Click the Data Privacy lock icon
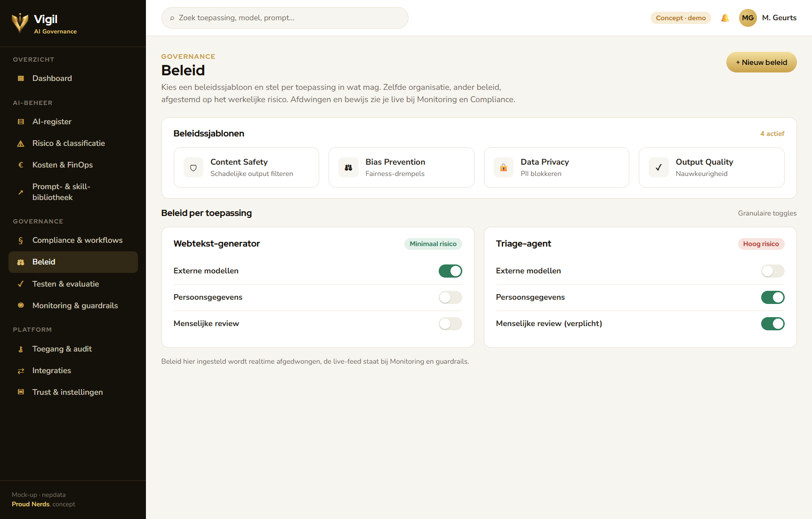 [x=503, y=168]
